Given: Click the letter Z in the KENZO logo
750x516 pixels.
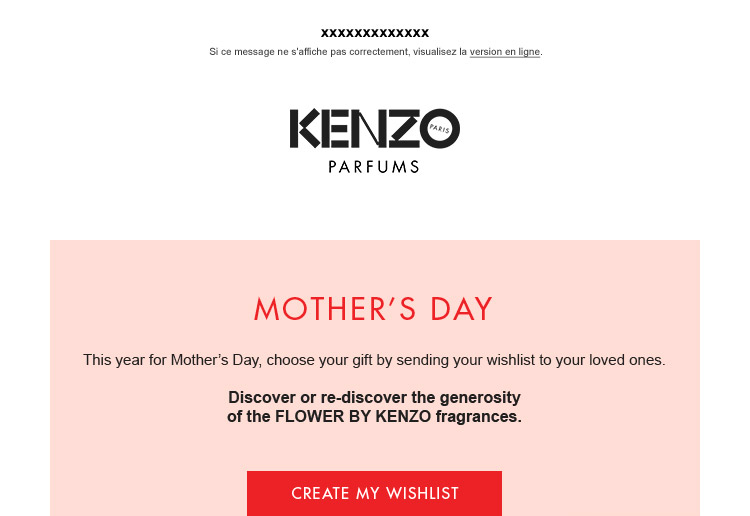Looking at the screenshot, I should (404, 128).
